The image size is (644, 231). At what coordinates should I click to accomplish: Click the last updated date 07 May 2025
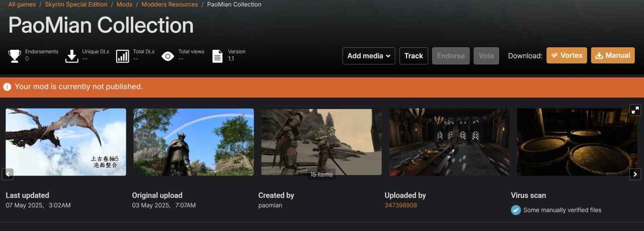click(38, 205)
